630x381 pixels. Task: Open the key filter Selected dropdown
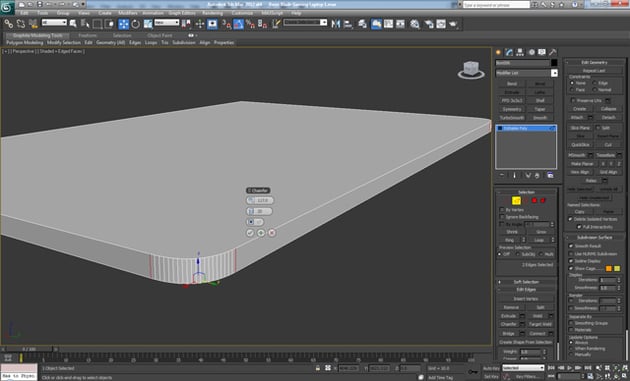pos(523,368)
